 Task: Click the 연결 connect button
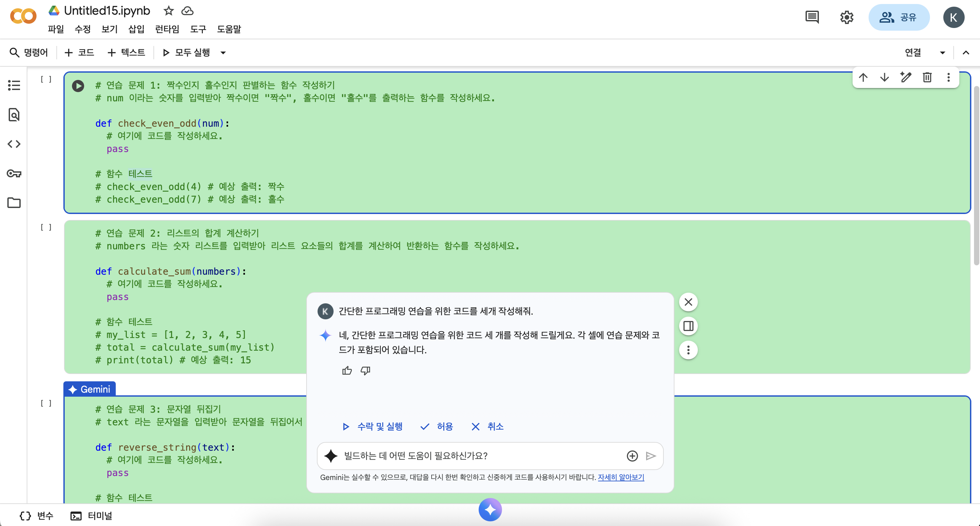tap(913, 53)
